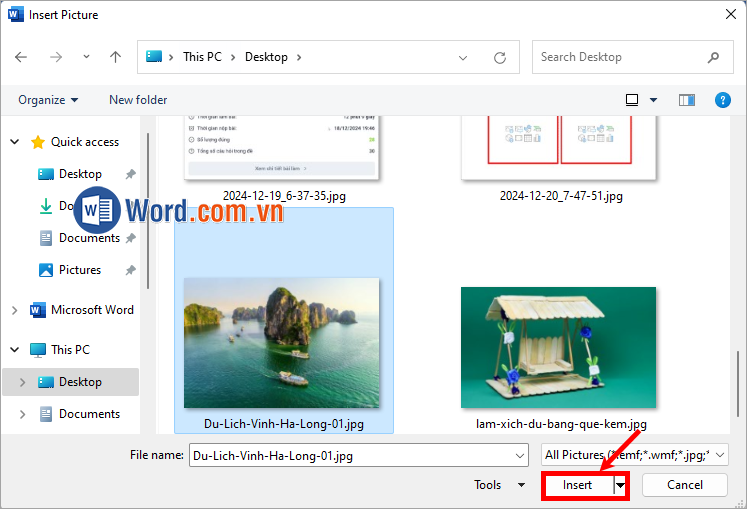The image size is (747, 509).
Task: Click the Cancel button
Action: pos(685,485)
